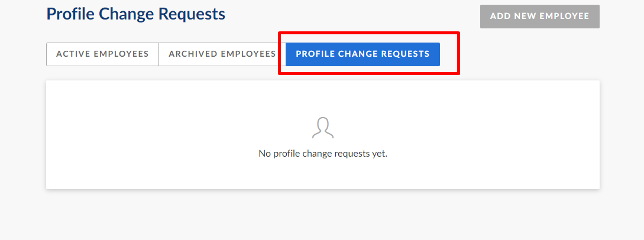Image resolution: width=644 pixels, height=240 pixels.
Task: Click the word 'Profile' in the page title
Action: click(70, 14)
